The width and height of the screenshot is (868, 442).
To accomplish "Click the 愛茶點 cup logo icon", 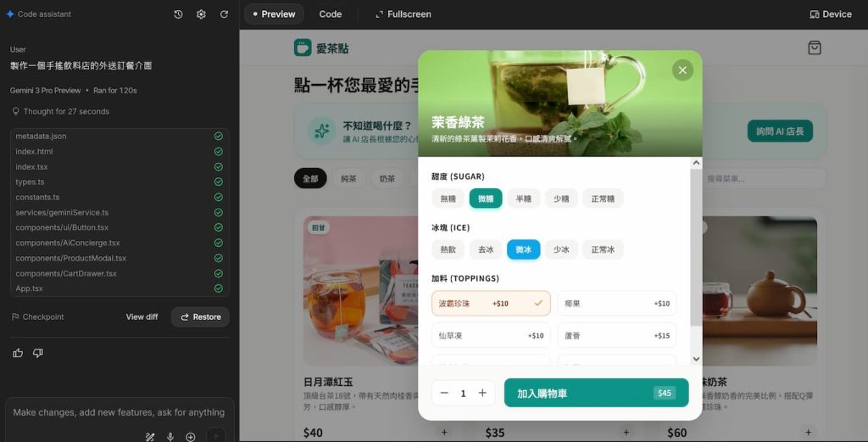I will [x=303, y=48].
